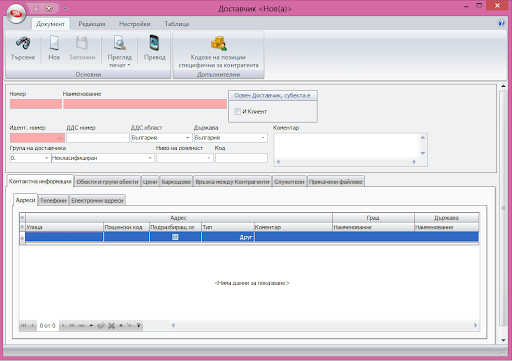The height and width of the screenshot is (361, 512).
Task: Open the Некласифициран group dropdown
Action: click(x=150, y=158)
